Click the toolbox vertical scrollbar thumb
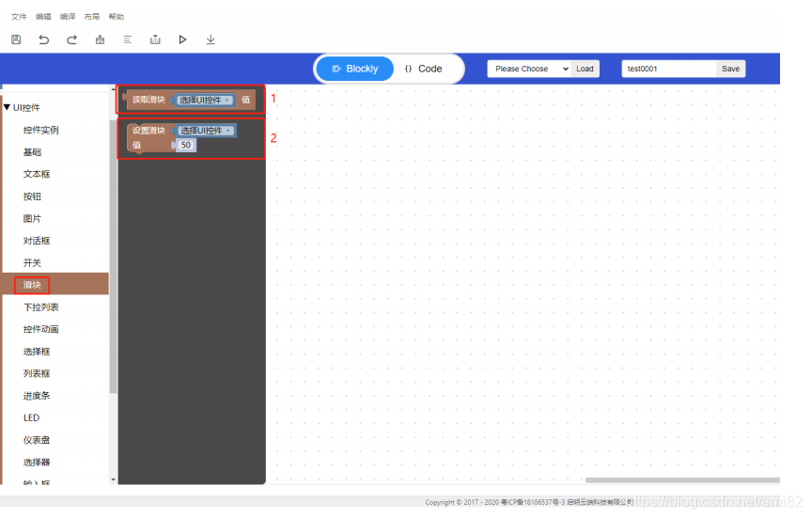Image resolution: width=812 pixels, height=519 pixels. [x=114, y=257]
